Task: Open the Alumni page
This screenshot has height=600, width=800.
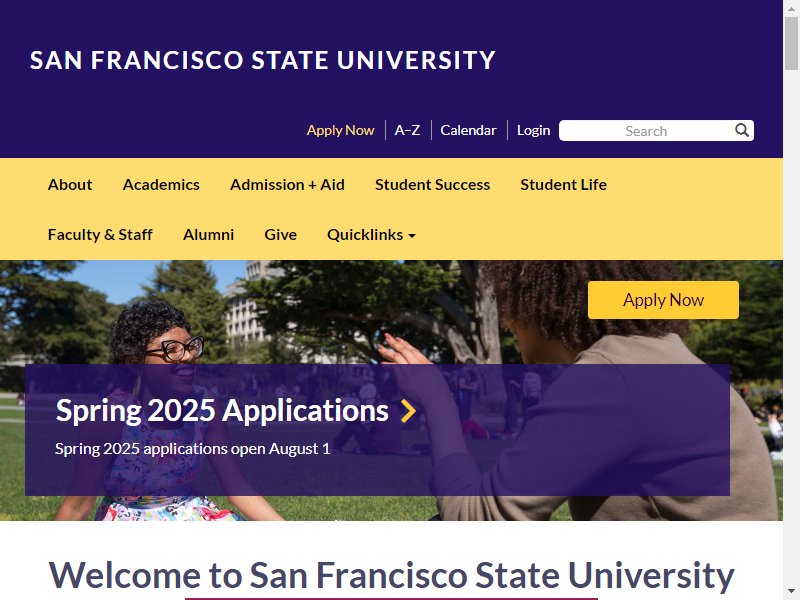Action: (x=208, y=235)
